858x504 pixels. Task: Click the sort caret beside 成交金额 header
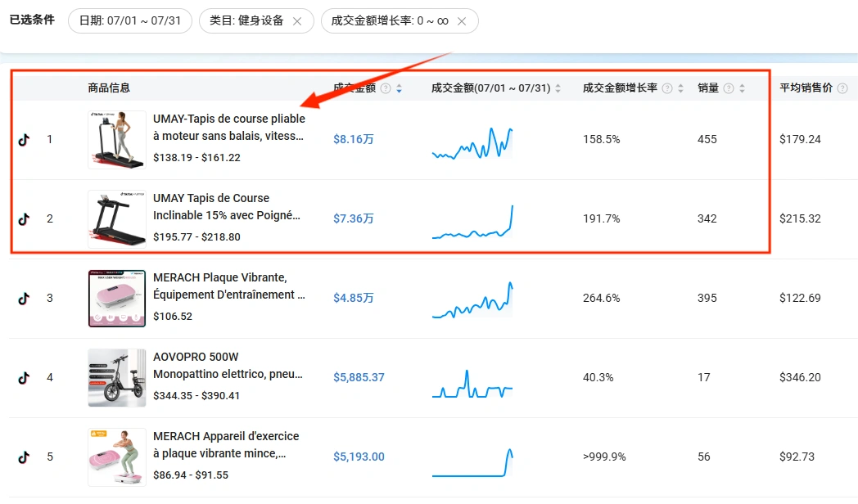pyautogui.click(x=399, y=88)
